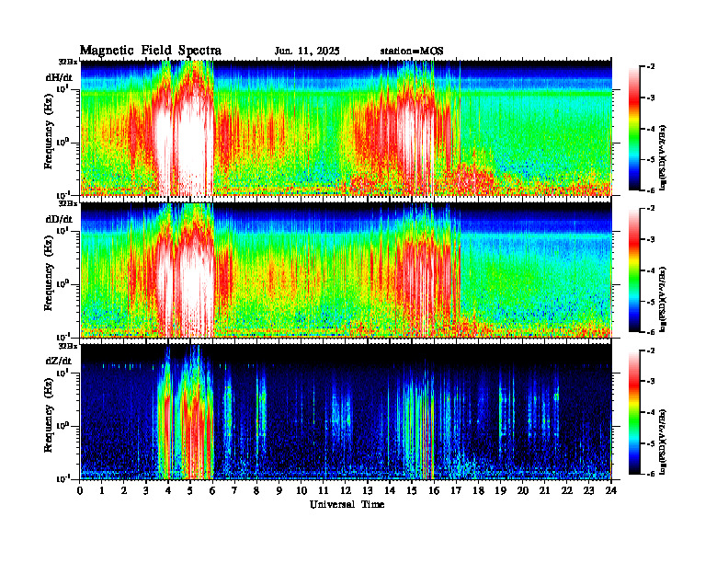Click the log(PSD) units label beside the dD/dt colorbar

[x=663, y=299]
